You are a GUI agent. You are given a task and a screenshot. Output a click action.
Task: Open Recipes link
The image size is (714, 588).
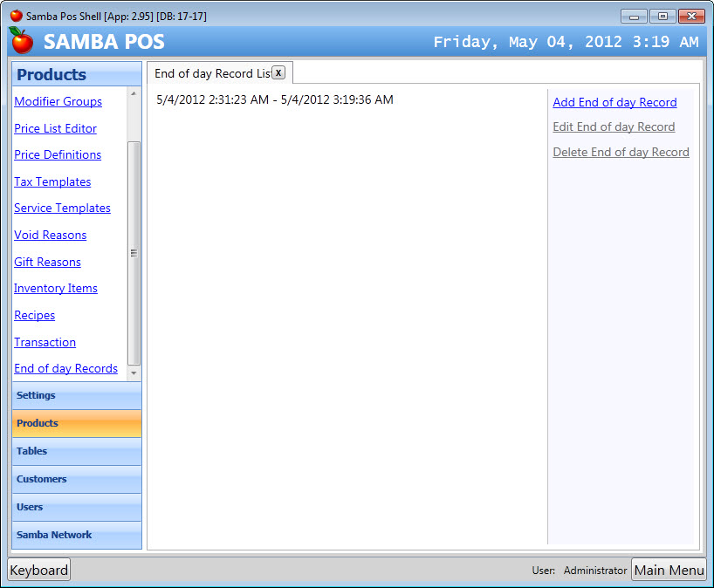tap(34, 315)
